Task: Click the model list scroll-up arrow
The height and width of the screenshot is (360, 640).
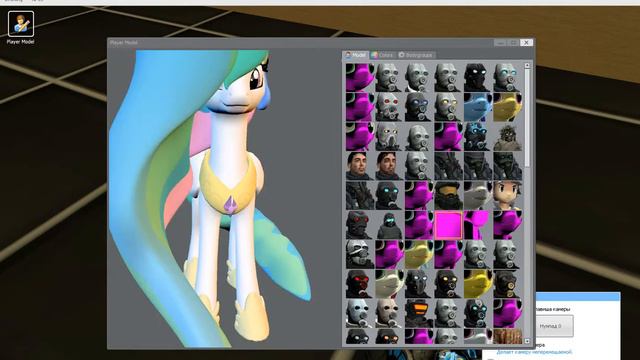Action: [x=527, y=65]
